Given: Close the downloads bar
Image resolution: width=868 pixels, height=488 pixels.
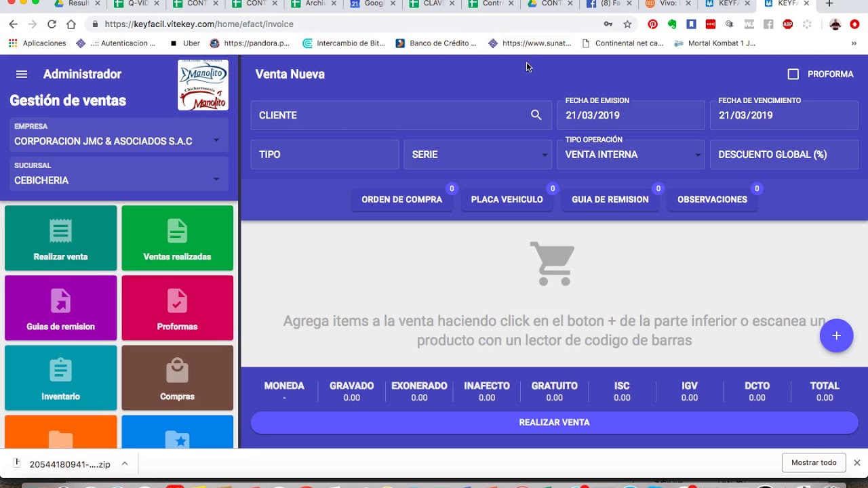Looking at the screenshot, I should [x=857, y=463].
